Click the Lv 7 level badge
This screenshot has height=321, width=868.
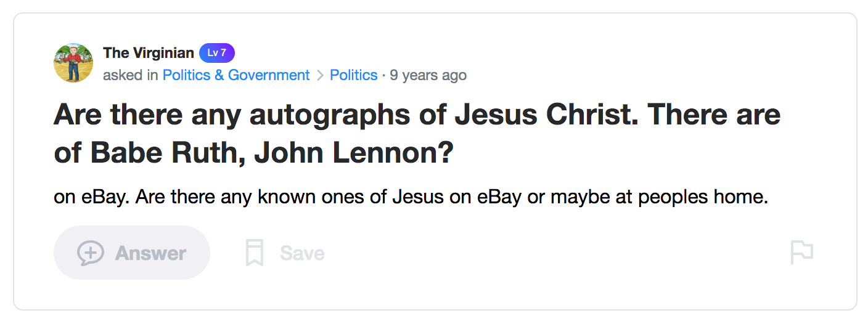click(x=217, y=53)
